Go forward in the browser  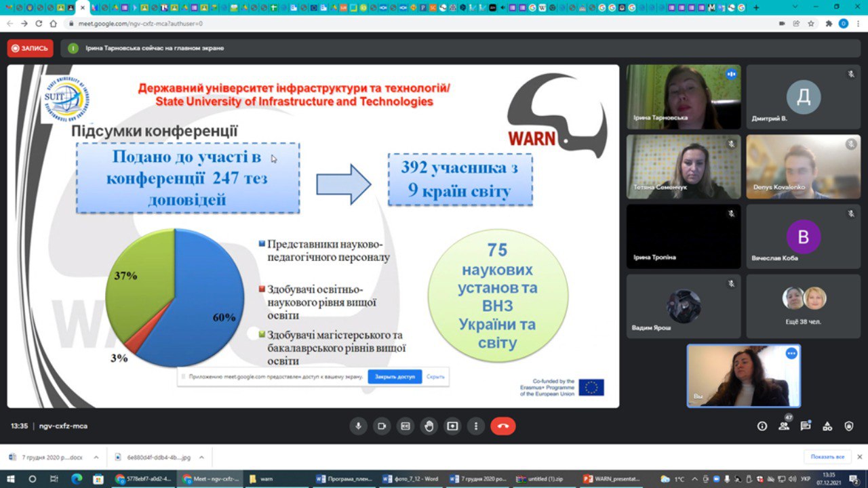tap(24, 23)
